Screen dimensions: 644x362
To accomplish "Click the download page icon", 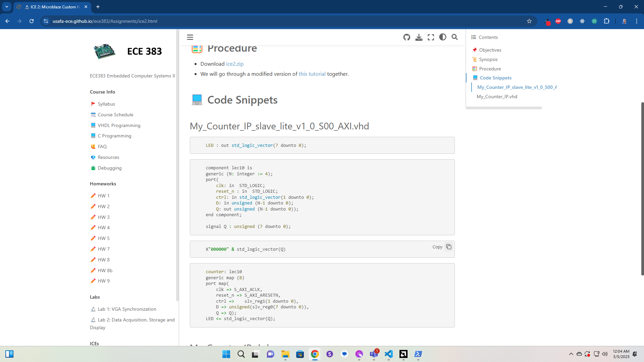I will (419, 37).
